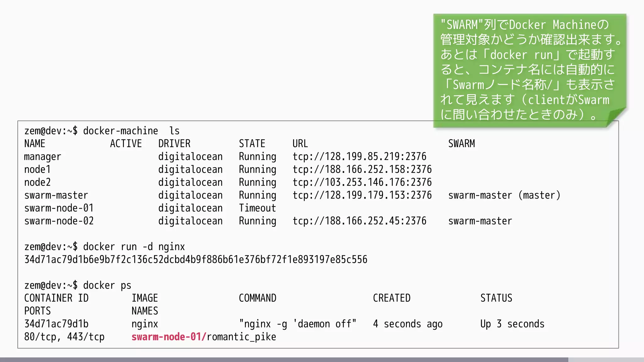This screenshot has height=362, width=644.
Task: Click the '80/tcp, 443/tcp' ports value
Action: pyautogui.click(x=64, y=337)
